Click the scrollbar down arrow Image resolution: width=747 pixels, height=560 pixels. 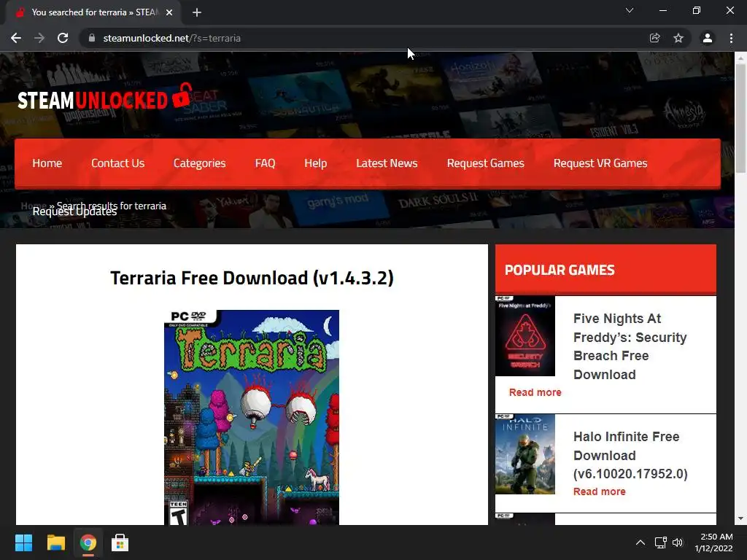click(740, 518)
